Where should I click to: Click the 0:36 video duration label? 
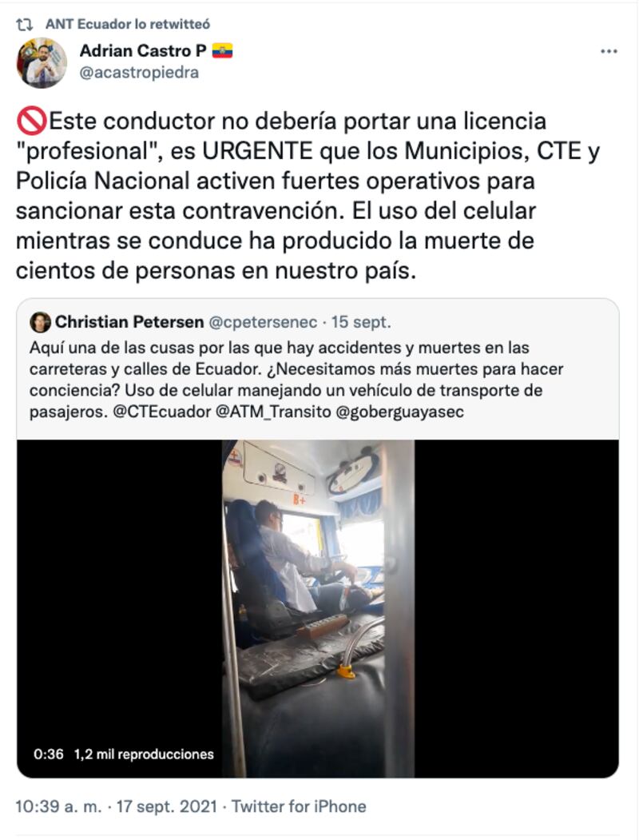[x=48, y=754]
